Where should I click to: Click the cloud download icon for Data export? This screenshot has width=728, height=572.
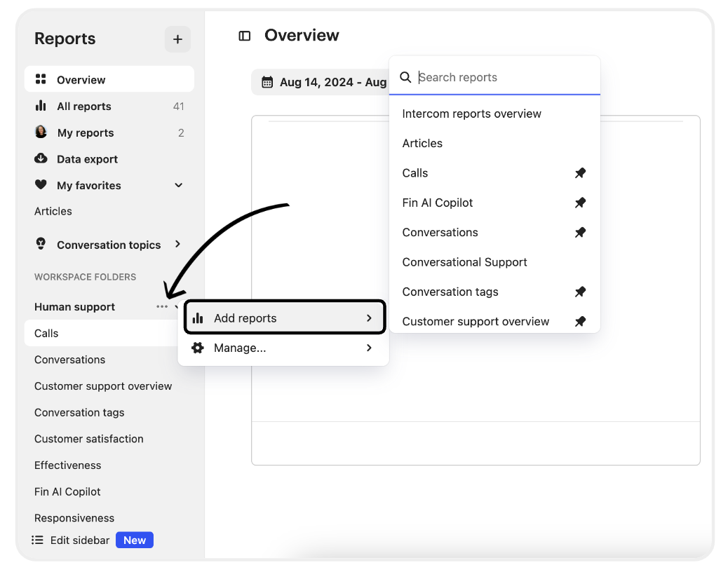(x=41, y=158)
